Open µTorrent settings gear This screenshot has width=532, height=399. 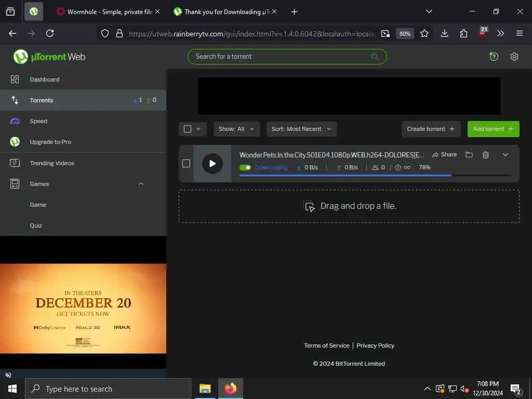514,56
